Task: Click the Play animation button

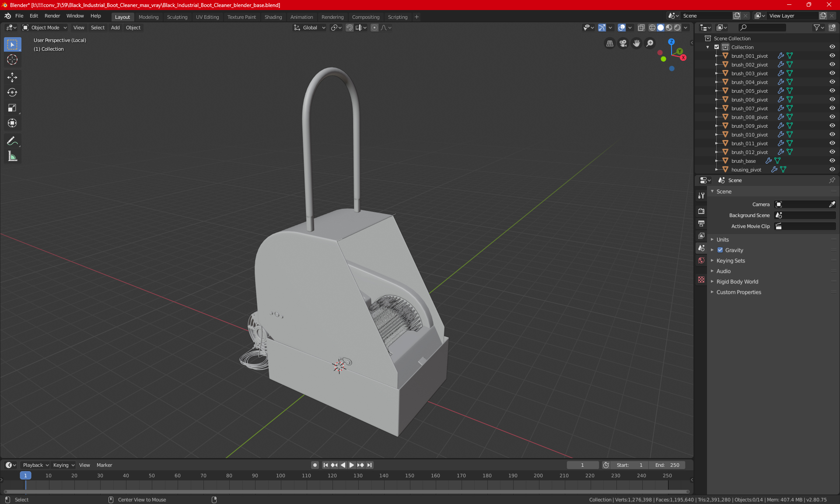Action: tap(351, 465)
